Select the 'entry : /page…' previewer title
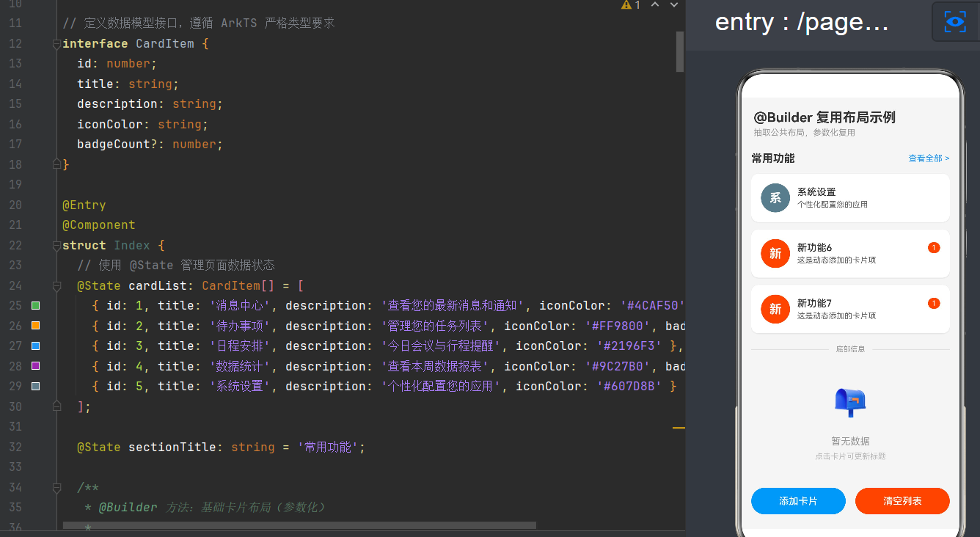The height and width of the screenshot is (537, 980). pyautogui.click(x=802, y=23)
